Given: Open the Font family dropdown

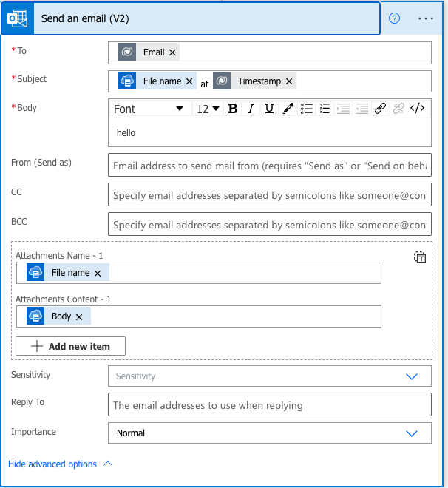Looking at the screenshot, I should pyautogui.click(x=149, y=109).
